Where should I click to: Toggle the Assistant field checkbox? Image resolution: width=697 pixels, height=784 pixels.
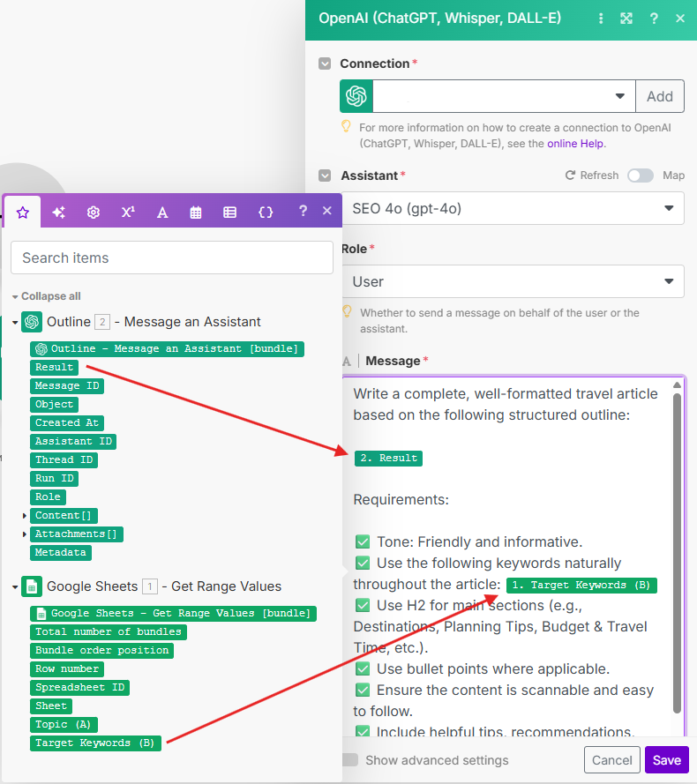click(x=325, y=175)
